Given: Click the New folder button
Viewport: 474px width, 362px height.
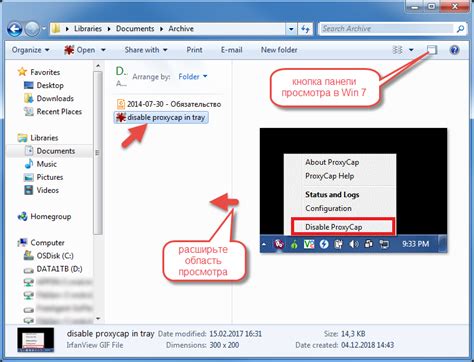Looking at the screenshot, I should (x=279, y=50).
